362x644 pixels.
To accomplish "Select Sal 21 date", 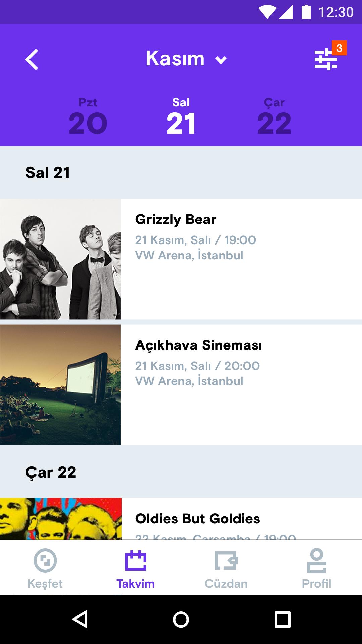I will [181, 116].
